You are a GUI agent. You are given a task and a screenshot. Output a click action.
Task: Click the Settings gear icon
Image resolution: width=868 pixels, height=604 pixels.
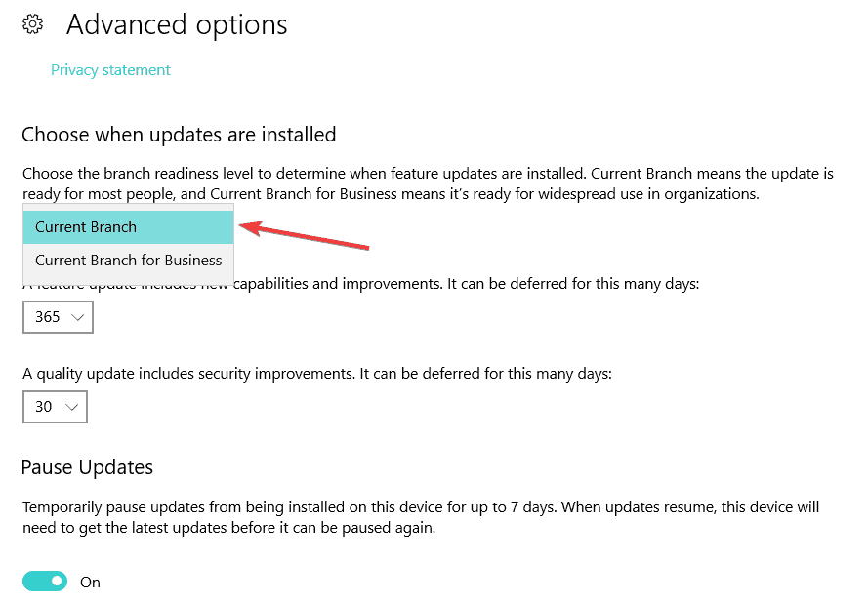[33, 23]
